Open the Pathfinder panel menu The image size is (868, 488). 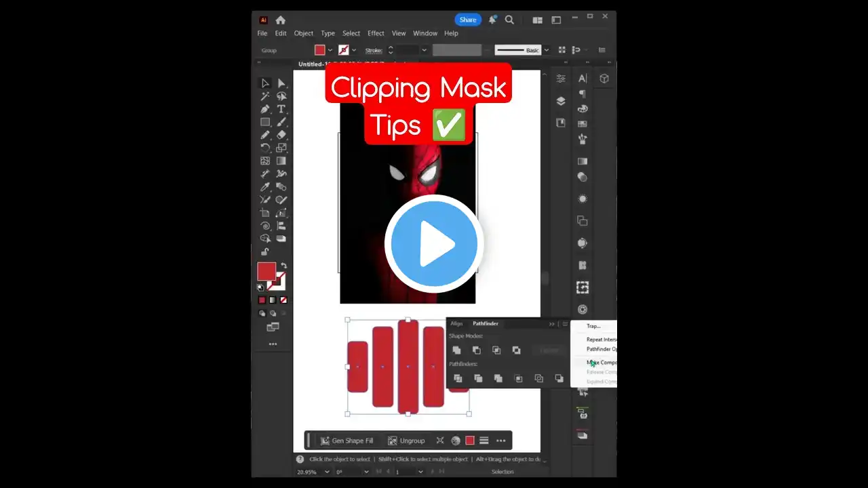[564, 324]
